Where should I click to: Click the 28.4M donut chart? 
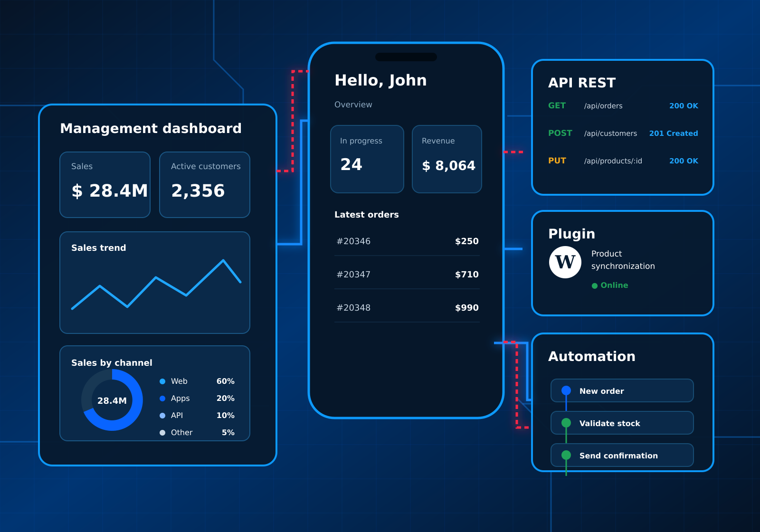[x=112, y=400]
